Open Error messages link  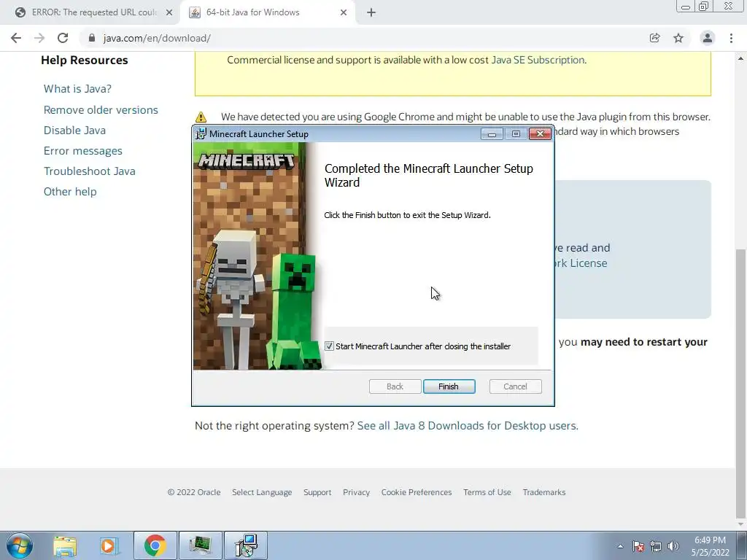tap(83, 150)
